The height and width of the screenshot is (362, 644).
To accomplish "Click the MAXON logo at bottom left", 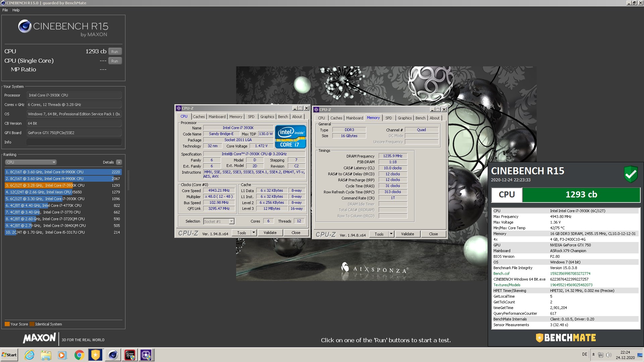I will point(39,338).
